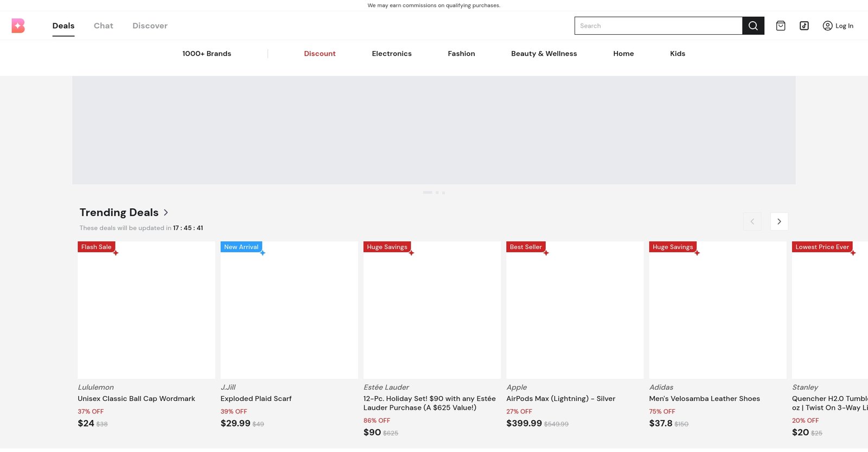Open Apple AirPods Max product link
Screen dimensions: 868x452
coord(560,399)
